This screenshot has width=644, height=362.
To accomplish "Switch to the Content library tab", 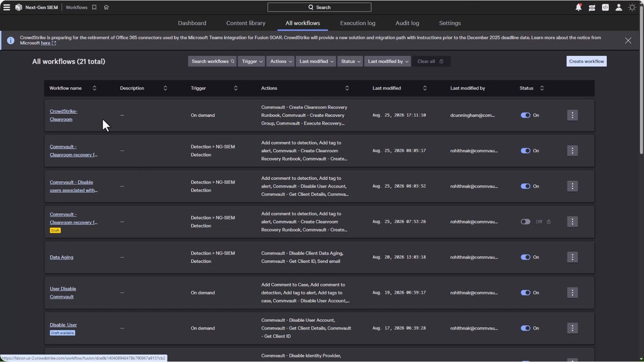I will (x=246, y=23).
